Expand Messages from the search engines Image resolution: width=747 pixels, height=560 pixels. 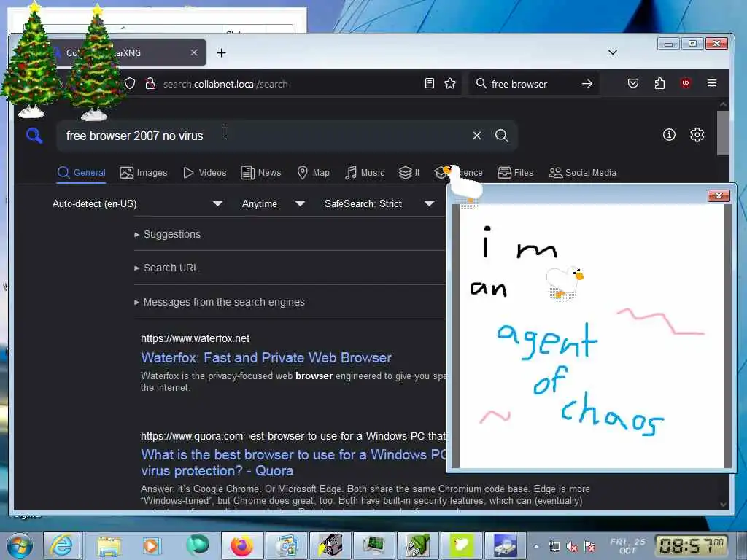click(220, 302)
